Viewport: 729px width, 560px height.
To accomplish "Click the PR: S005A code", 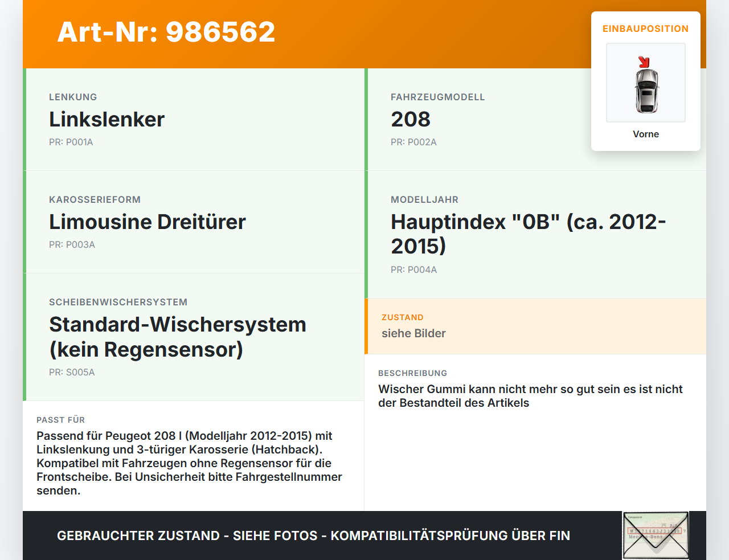I will pos(72,372).
